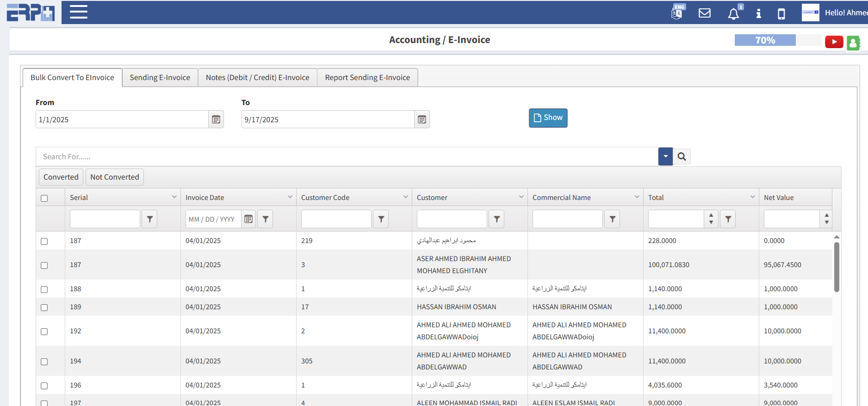Open the YouTube video help icon

834,42
